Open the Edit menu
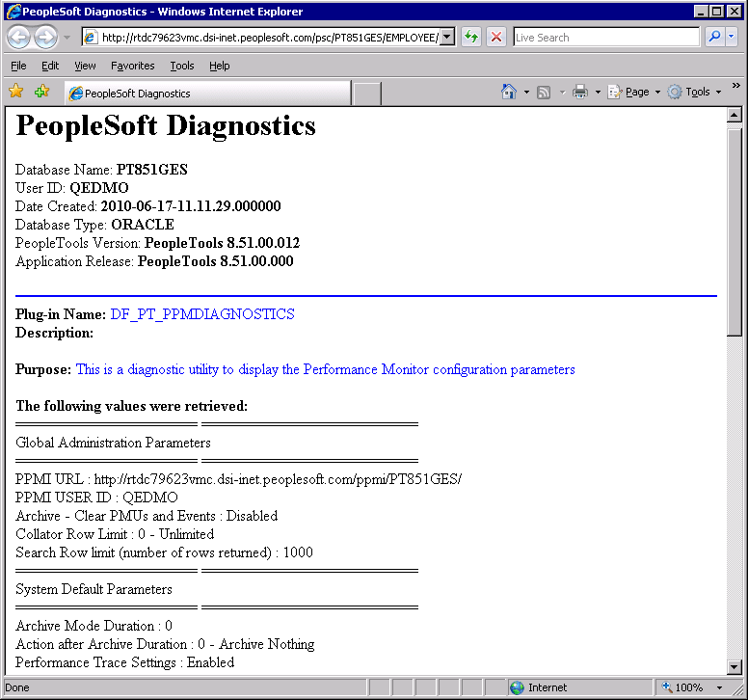748x700 pixels. point(50,66)
